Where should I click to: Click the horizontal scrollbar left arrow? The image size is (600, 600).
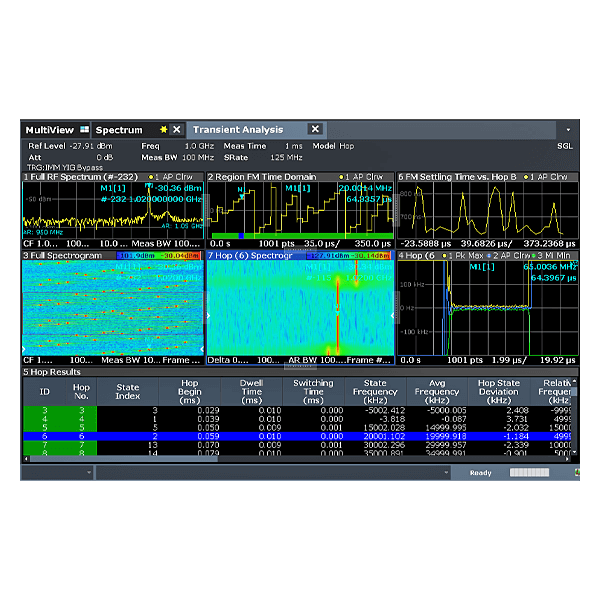pos(26,459)
